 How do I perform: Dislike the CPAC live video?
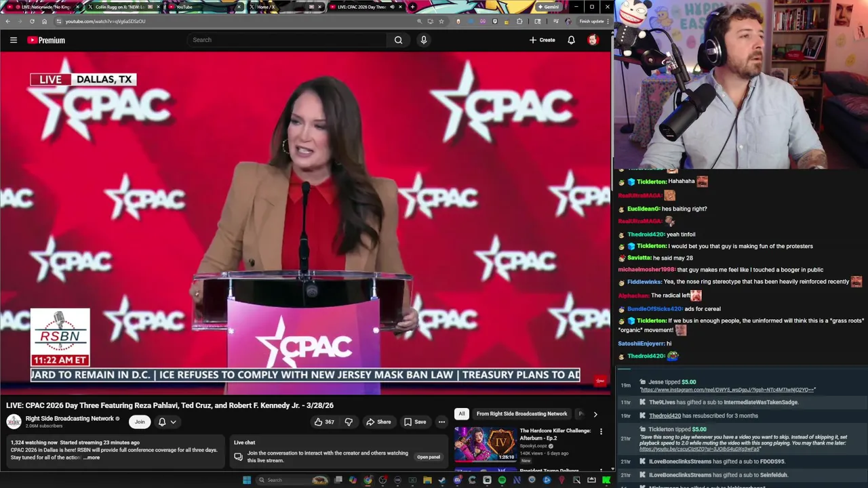point(349,422)
